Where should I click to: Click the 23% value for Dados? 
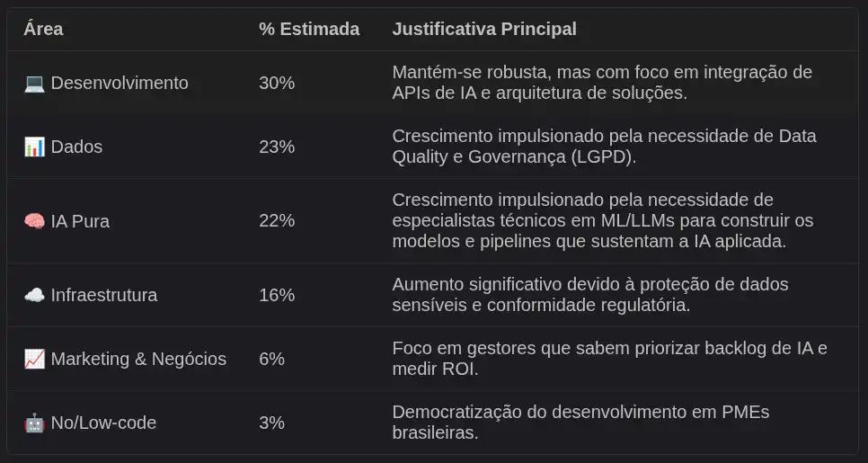tap(277, 147)
